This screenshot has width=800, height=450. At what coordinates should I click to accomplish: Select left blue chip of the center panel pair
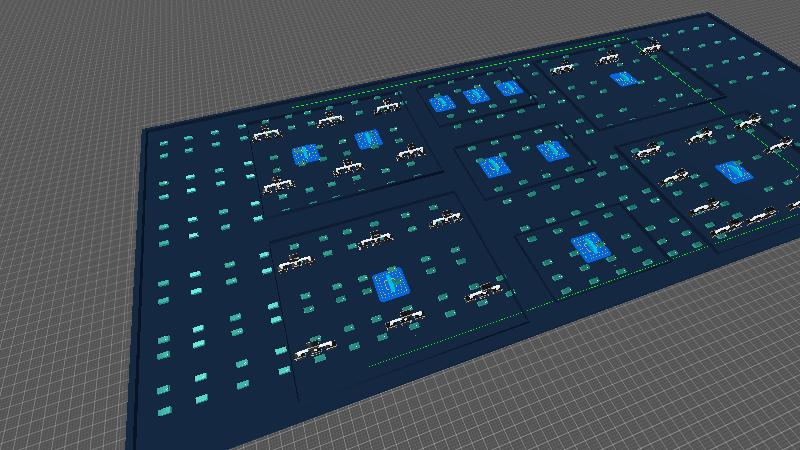point(491,165)
